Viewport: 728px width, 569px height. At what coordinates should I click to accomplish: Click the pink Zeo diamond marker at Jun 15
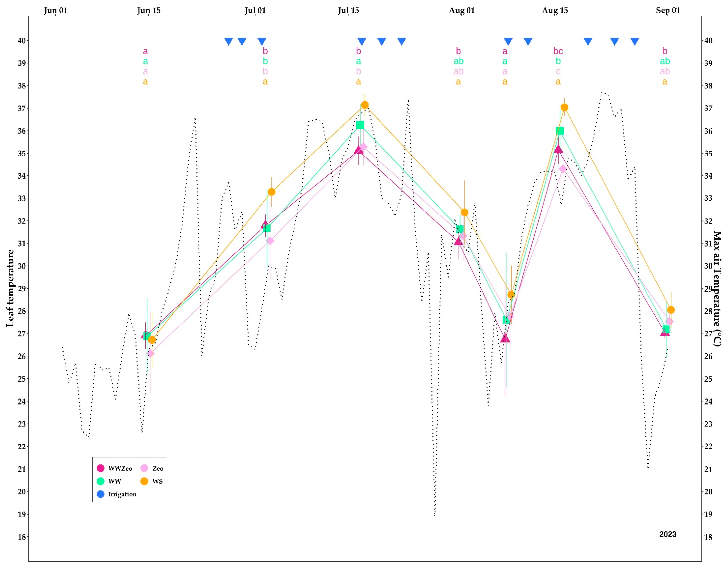point(150,354)
